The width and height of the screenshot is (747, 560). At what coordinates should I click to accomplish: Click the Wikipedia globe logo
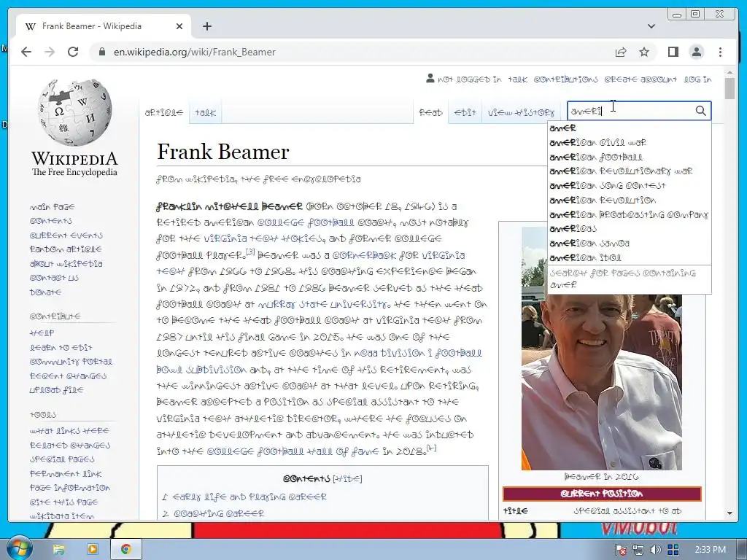point(74,112)
